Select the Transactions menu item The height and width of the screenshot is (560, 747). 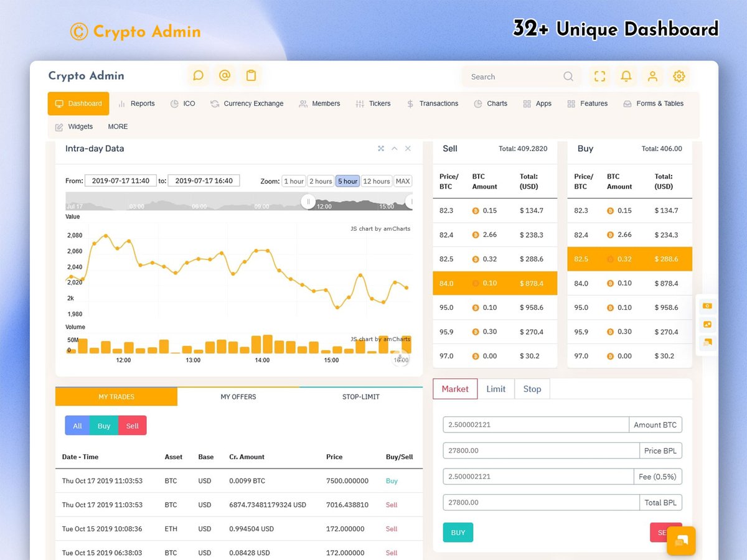point(438,103)
